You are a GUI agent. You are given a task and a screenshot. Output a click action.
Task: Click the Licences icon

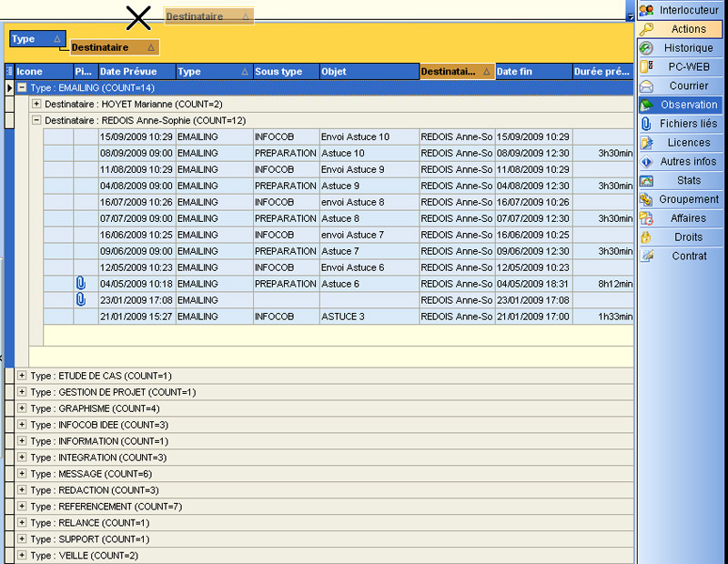click(x=647, y=143)
